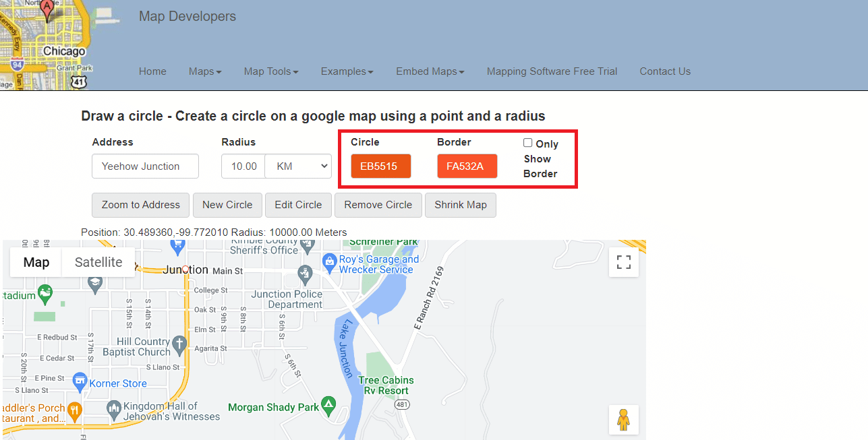Click the Korner Store shopping marker
Viewport: 868px width, 440px height.
pos(80,381)
